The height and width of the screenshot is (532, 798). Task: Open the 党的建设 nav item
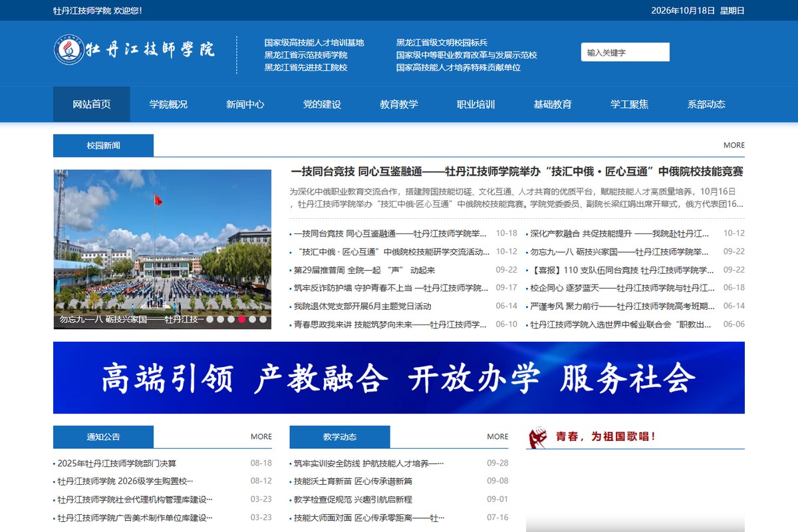[x=322, y=104]
